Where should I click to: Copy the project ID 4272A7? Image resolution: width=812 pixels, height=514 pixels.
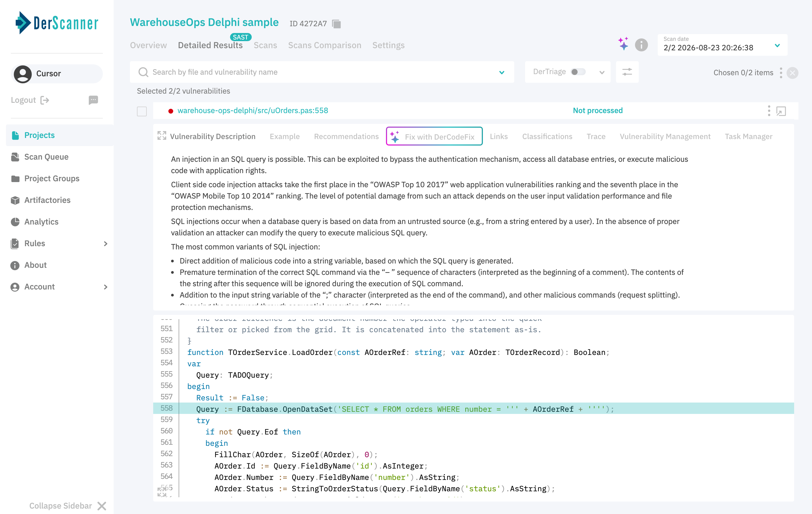click(x=336, y=24)
